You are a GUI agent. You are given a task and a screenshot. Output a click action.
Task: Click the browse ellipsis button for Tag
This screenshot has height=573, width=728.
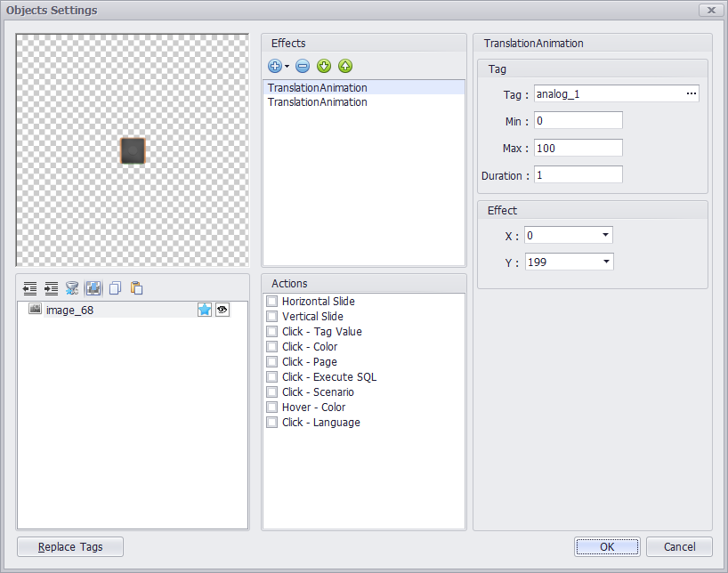692,93
